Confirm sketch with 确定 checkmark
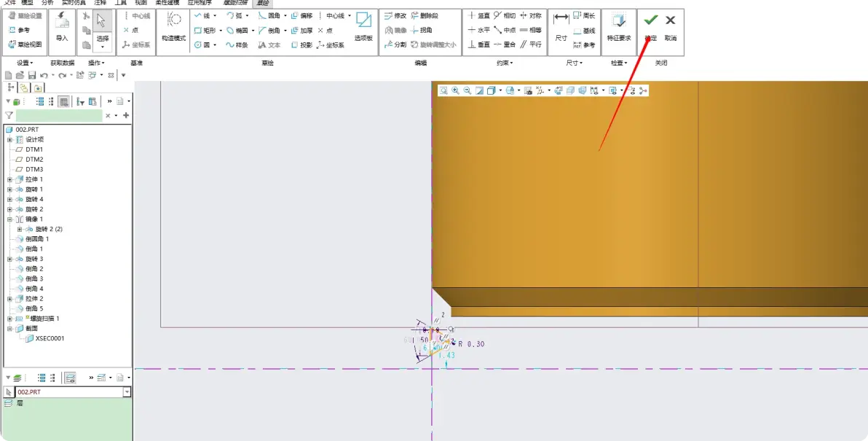This screenshot has height=441, width=868. 650,27
